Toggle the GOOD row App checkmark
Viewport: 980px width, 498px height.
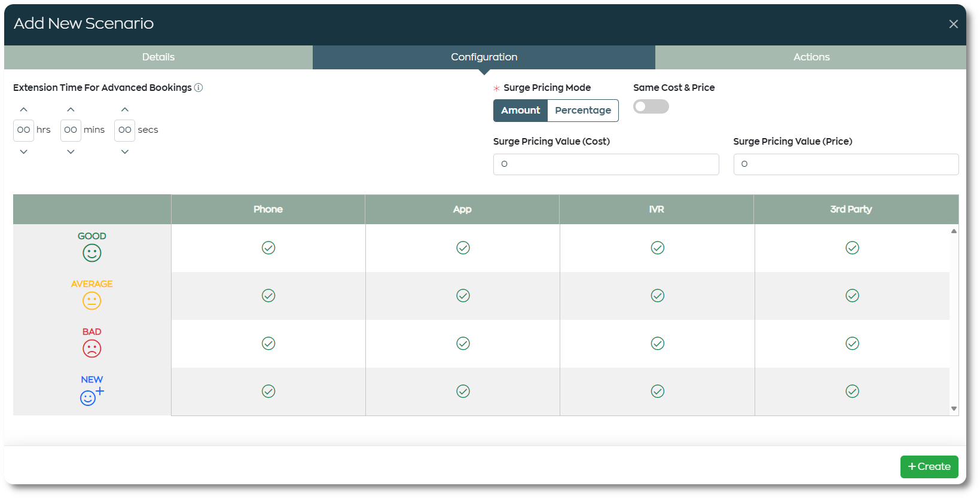[x=463, y=248]
